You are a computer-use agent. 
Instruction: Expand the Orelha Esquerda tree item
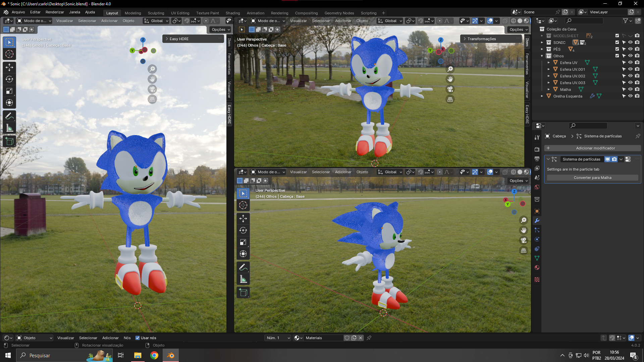(x=542, y=96)
